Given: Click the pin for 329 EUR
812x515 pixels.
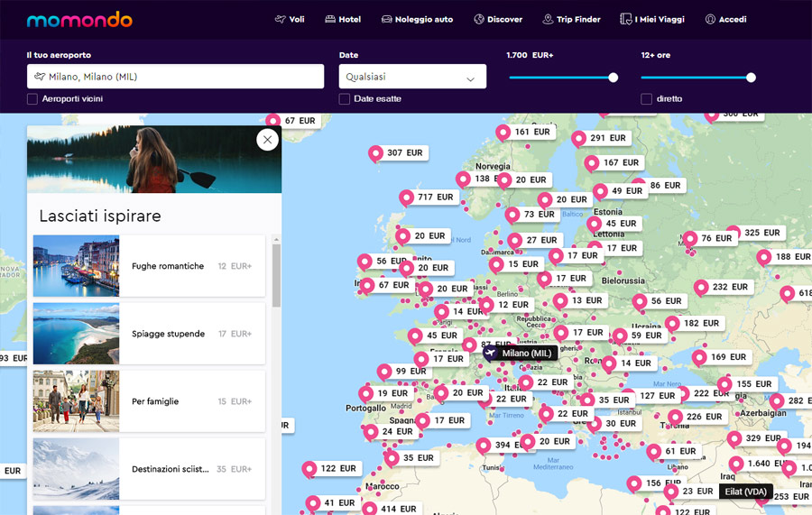Looking at the screenshot, I should tap(734, 439).
